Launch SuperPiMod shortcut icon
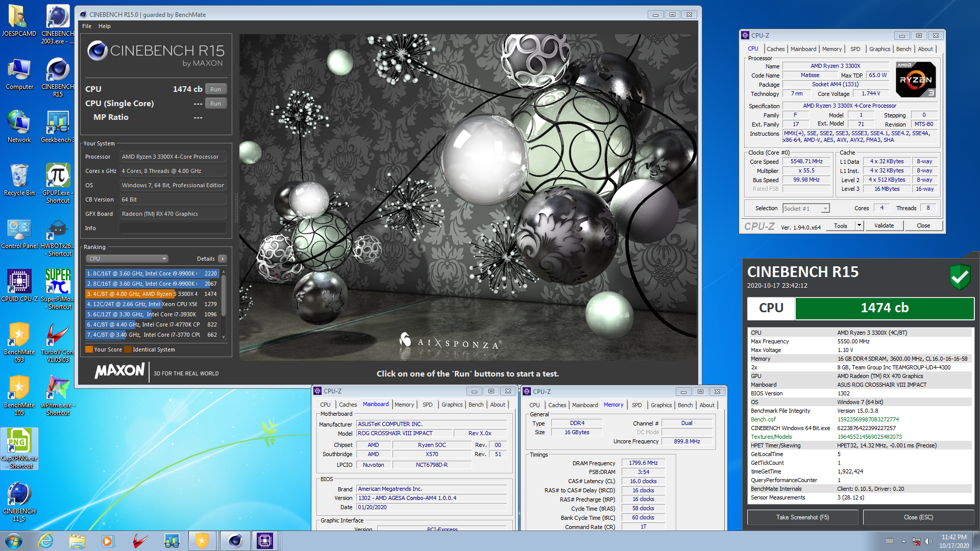Viewport: 980px width, 551px height. (x=58, y=289)
